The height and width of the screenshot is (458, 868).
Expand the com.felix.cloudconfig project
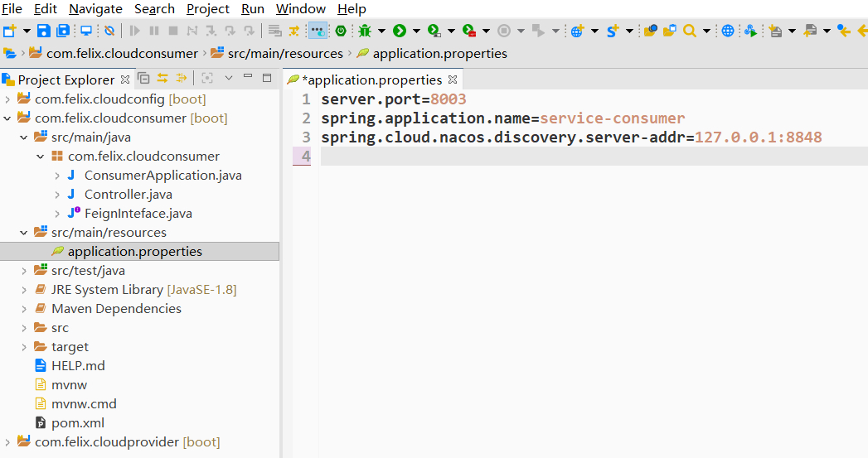coord(7,99)
